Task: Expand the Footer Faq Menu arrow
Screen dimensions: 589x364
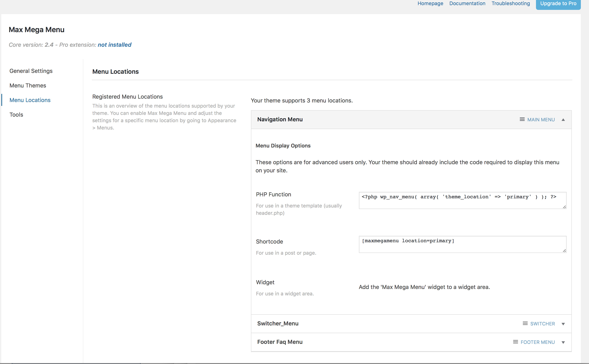Action: click(563, 342)
